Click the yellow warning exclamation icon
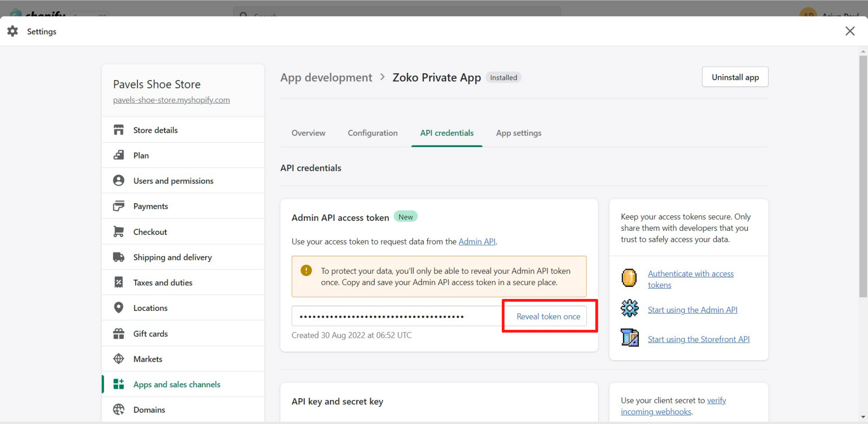868x424 pixels. tap(306, 270)
